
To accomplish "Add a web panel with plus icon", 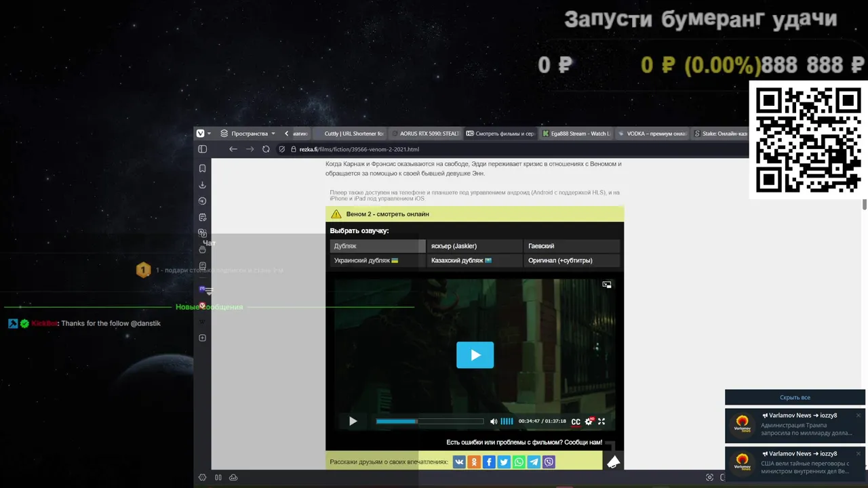I will 202,338.
